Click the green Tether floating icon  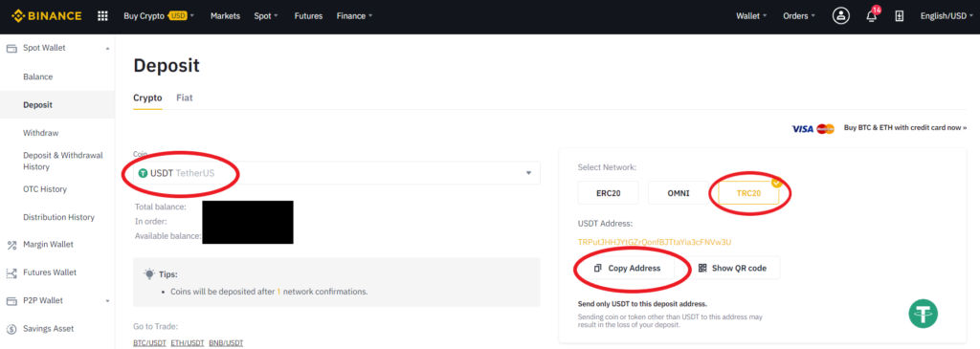click(x=924, y=312)
